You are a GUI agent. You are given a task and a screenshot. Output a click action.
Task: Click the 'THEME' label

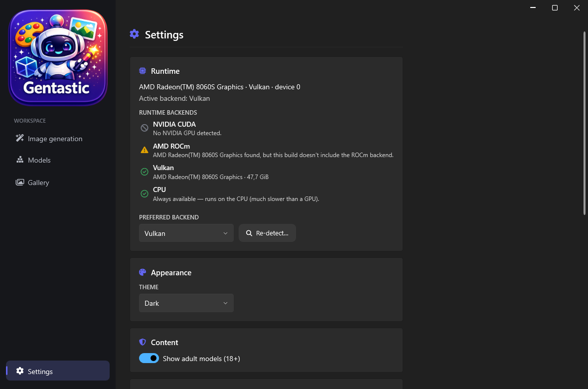pyautogui.click(x=149, y=287)
